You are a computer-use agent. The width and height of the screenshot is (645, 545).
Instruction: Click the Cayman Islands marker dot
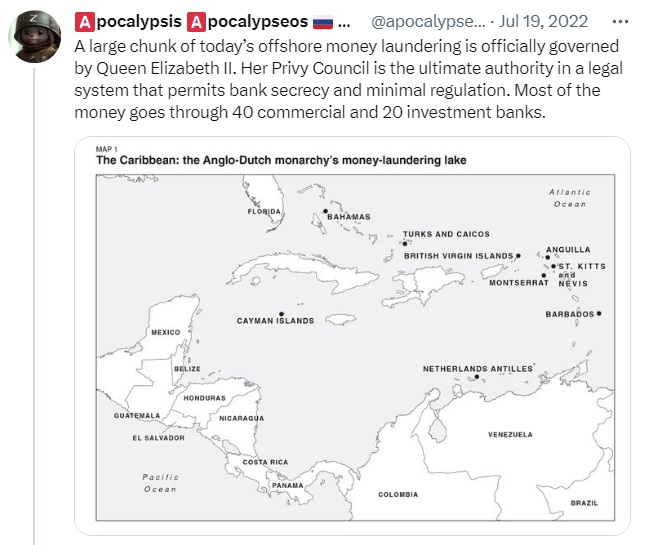coord(281,314)
